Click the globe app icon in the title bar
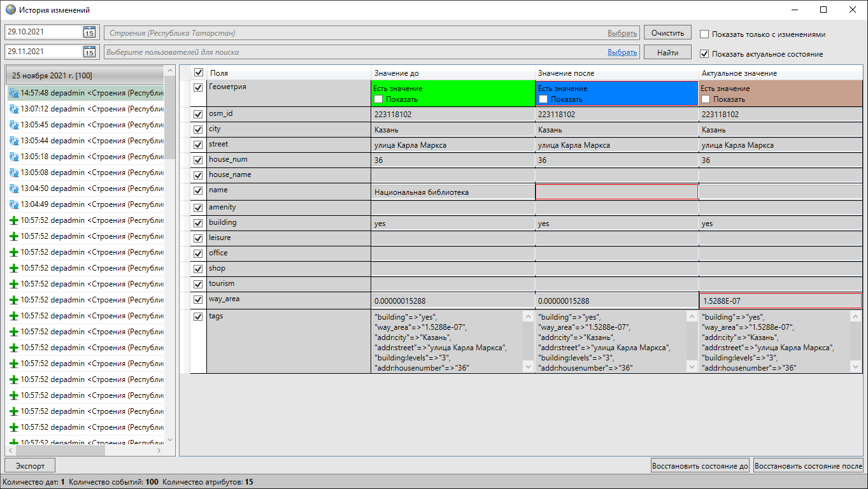This screenshot has width=868, height=489. tap(10, 10)
